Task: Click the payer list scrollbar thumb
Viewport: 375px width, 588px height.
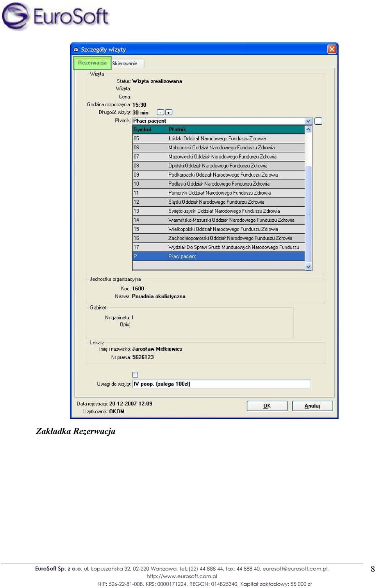Action: [308, 214]
